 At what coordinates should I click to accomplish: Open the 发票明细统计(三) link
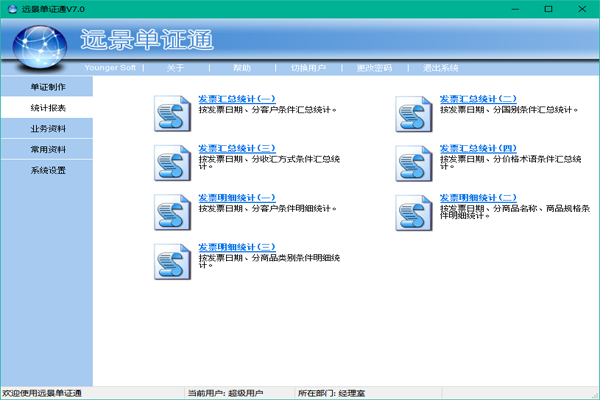coord(237,247)
